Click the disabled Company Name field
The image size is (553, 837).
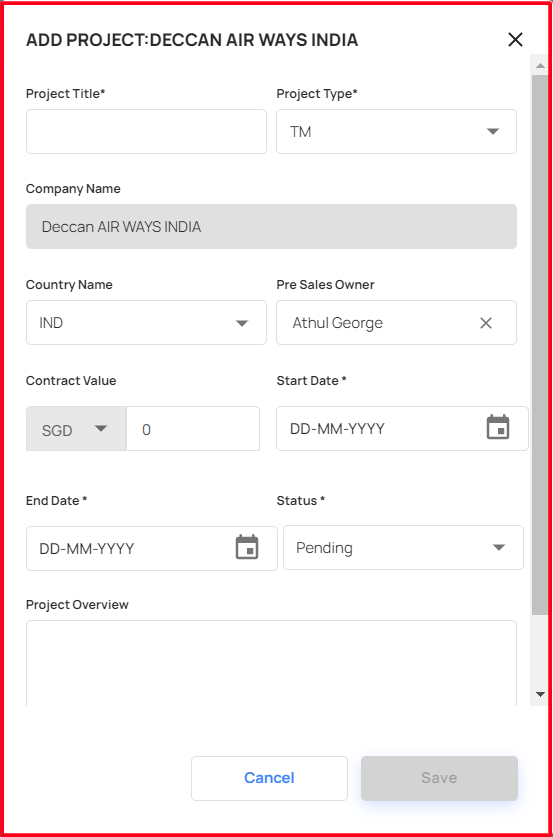(x=271, y=226)
